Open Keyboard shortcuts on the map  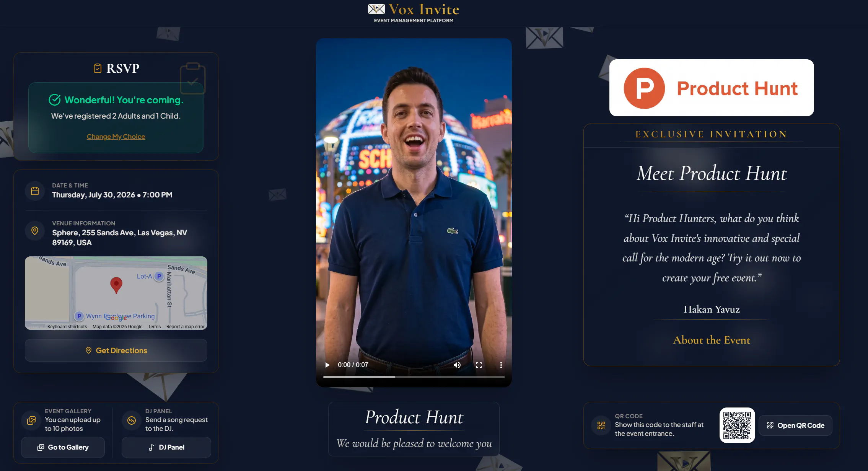pyautogui.click(x=67, y=327)
